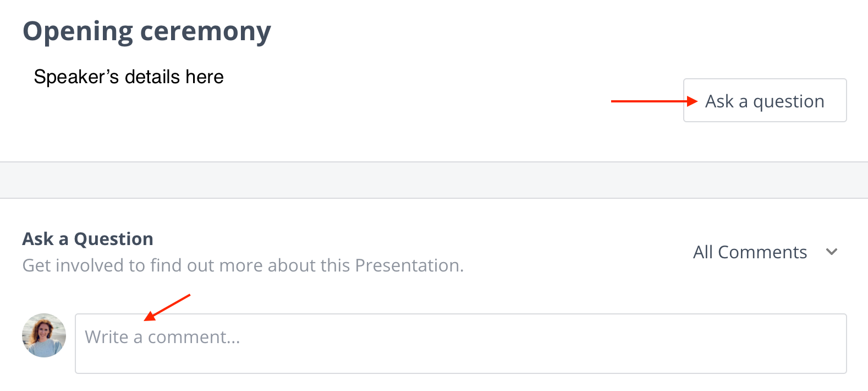Screen dimensions: 868x391
Task: Click the word question in the outlined button
Action: click(x=789, y=102)
